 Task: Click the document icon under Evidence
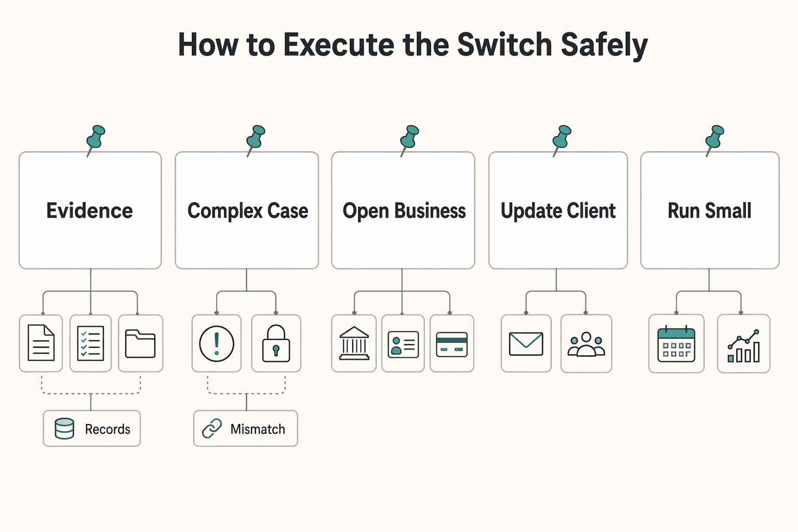41,343
